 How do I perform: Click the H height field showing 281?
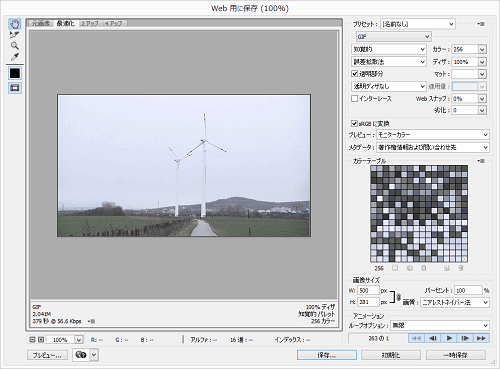(x=368, y=302)
